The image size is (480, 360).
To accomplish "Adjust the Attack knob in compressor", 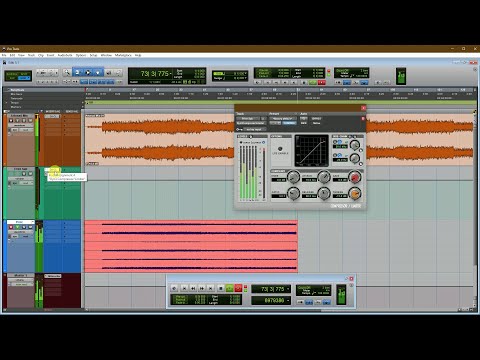I will tap(324, 177).
